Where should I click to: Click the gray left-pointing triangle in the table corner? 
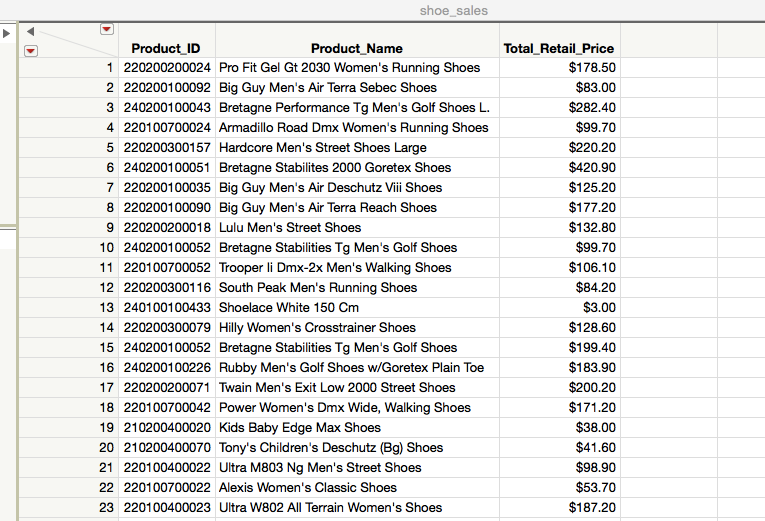pos(30,32)
